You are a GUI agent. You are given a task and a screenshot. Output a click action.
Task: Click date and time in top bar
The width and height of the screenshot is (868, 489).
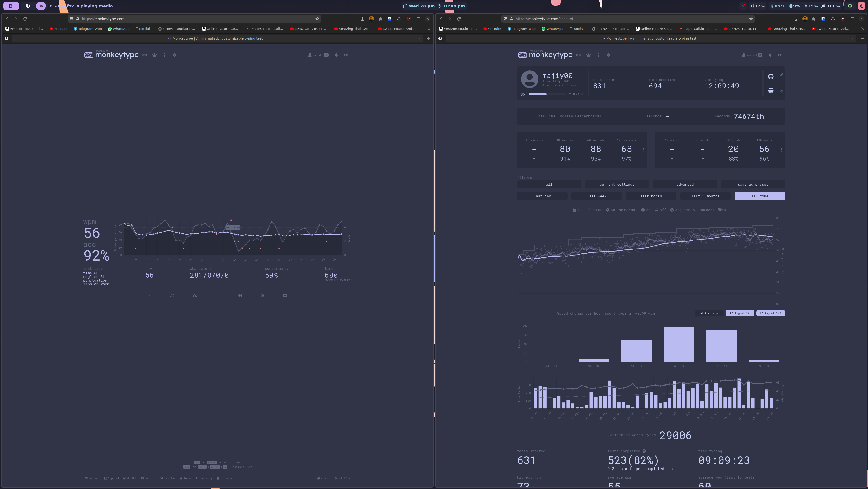(434, 6)
